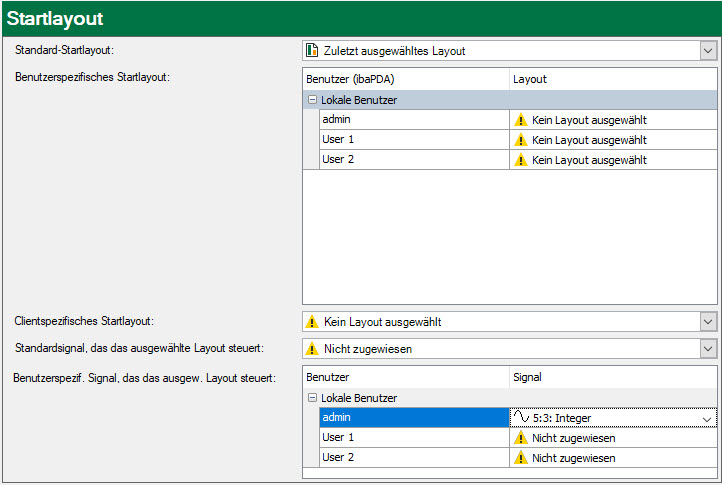Click warning icon in User 2 signal row
722x485 pixels.
(520, 458)
